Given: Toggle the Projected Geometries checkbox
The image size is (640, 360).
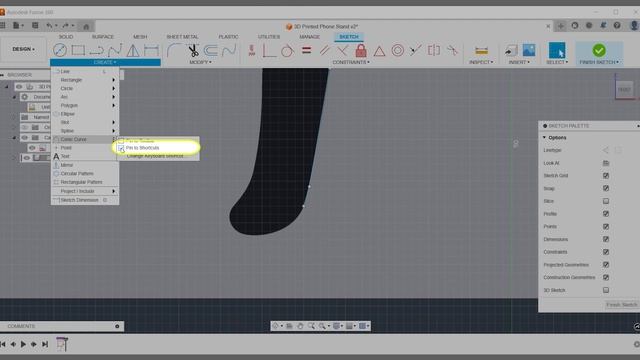Looking at the screenshot, I should click(606, 264).
